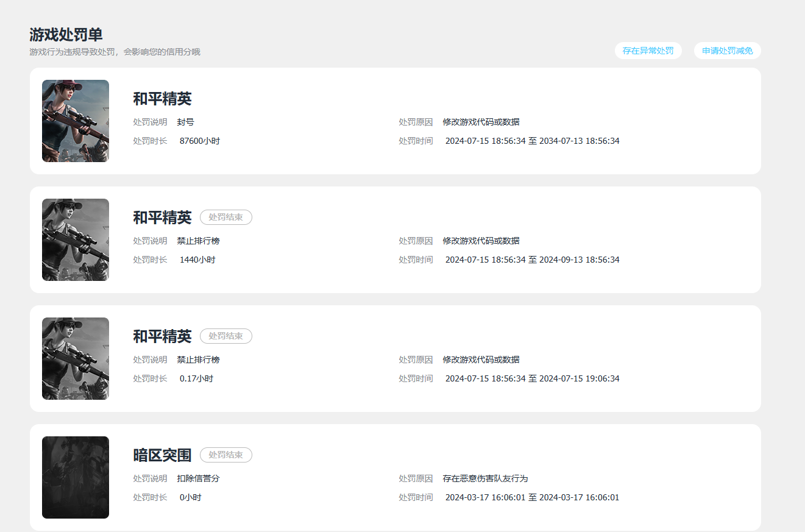805x532 pixels.
Task: Click the 处罚说明 label beside 封号
Action: click(150, 122)
